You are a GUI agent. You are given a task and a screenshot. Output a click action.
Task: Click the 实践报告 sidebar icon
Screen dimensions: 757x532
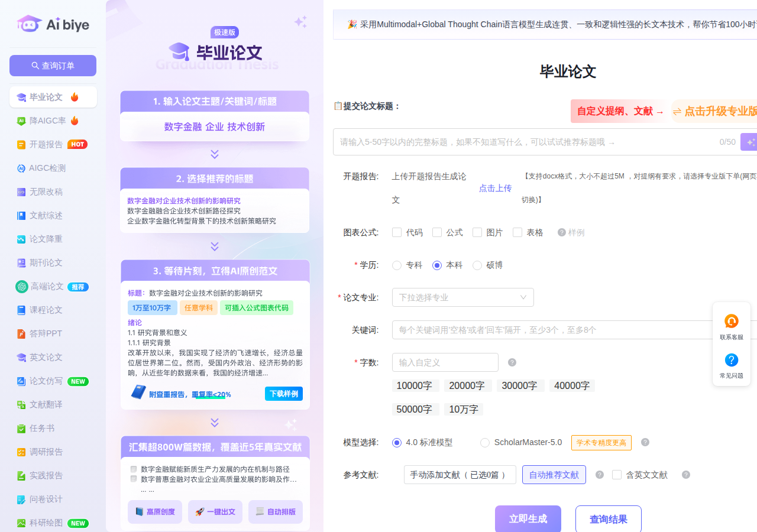pos(21,475)
